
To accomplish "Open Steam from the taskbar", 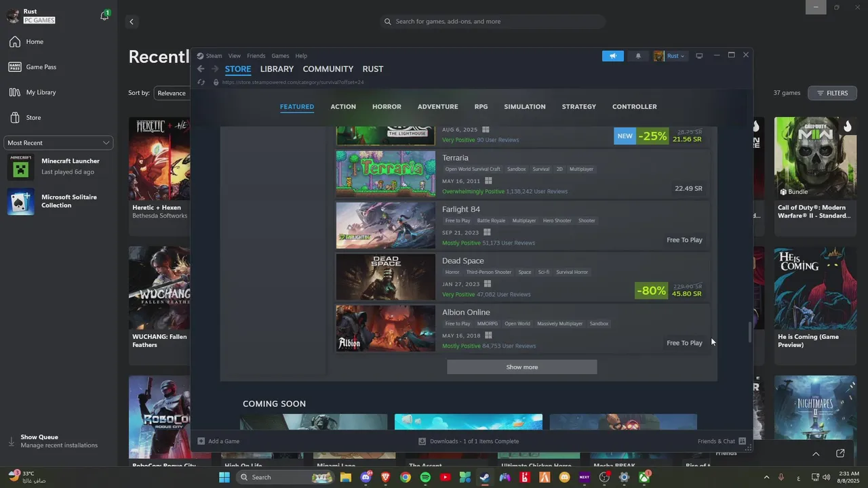I will tap(485, 477).
